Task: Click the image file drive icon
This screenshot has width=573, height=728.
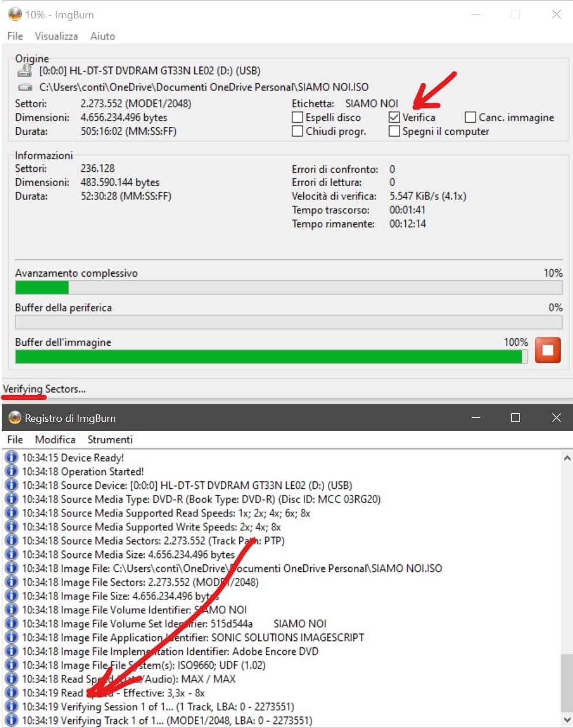Action: (25, 88)
